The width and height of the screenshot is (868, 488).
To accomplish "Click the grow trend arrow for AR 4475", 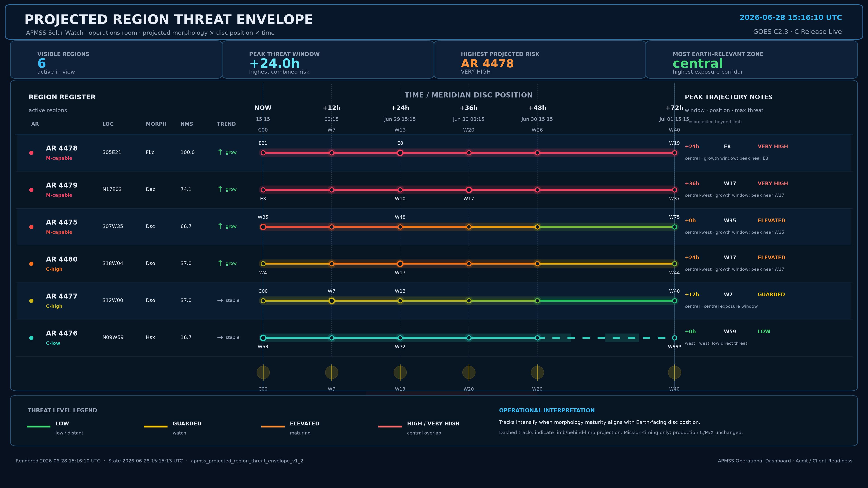I will pos(220,226).
